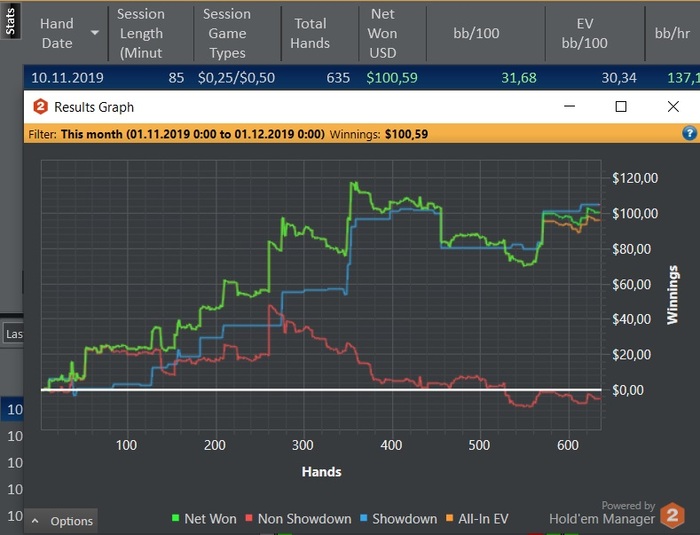The height and width of the screenshot is (535, 700).
Task: Click the Results Graph window title
Action: 94,107
